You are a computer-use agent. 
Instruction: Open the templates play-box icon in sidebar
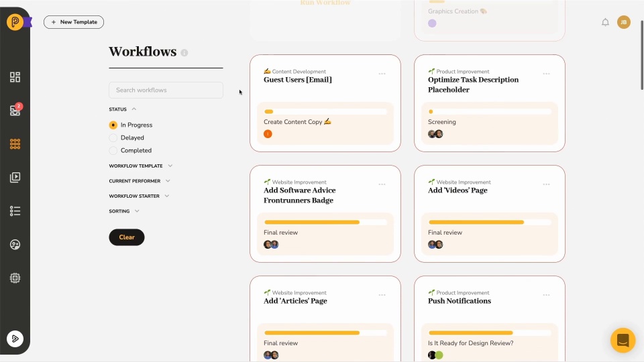coord(15,177)
